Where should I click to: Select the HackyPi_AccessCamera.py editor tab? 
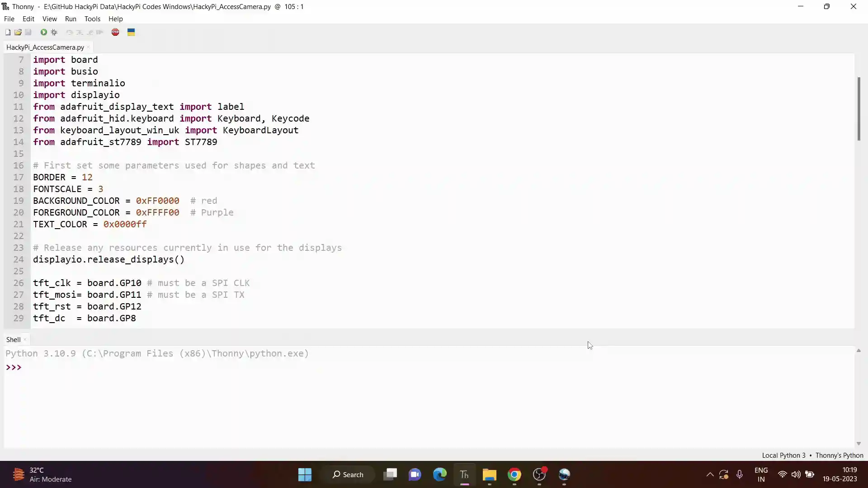(x=45, y=47)
